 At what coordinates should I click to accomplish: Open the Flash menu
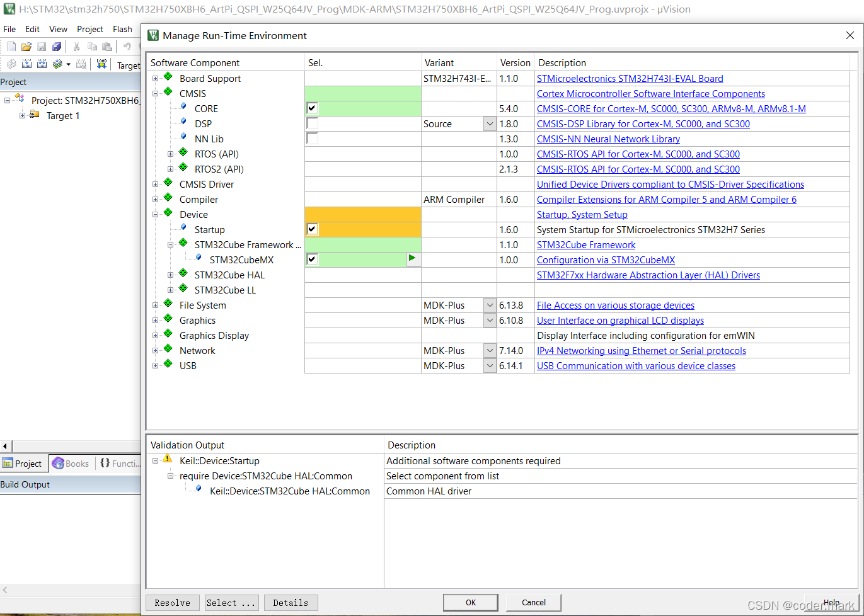click(122, 29)
